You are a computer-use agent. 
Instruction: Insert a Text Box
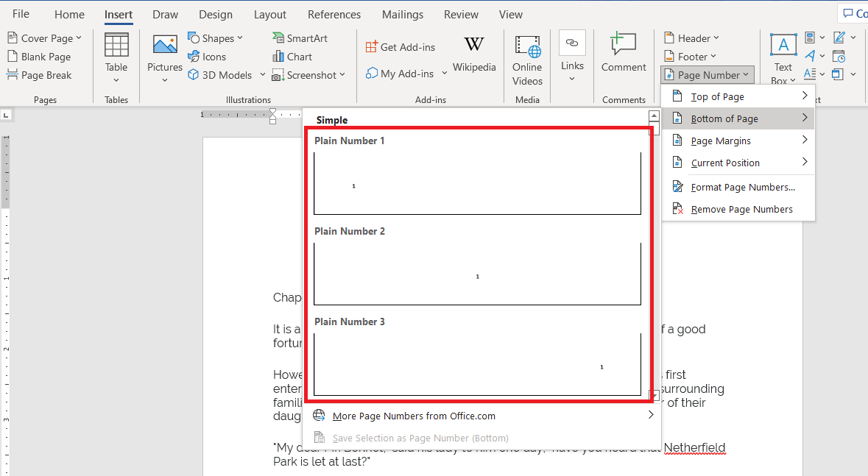[783, 58]
